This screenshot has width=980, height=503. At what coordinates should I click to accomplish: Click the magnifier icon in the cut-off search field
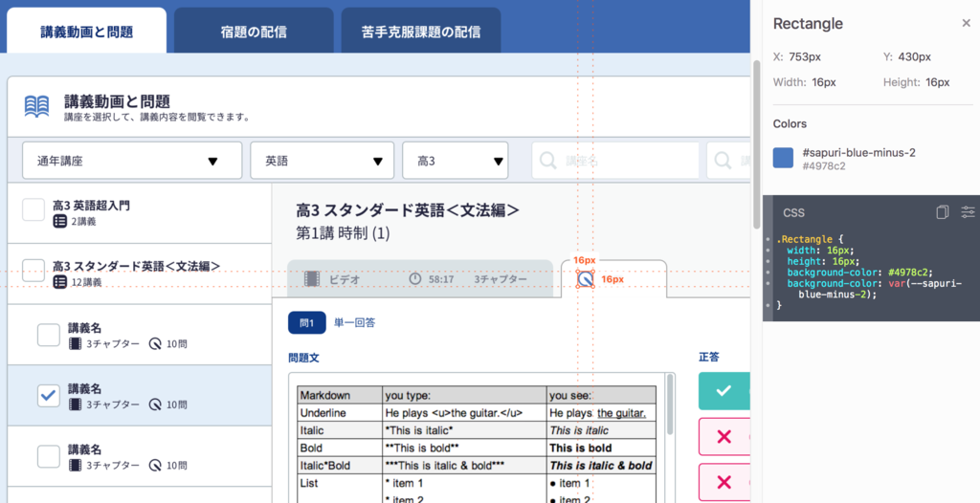tap(723, 161)
